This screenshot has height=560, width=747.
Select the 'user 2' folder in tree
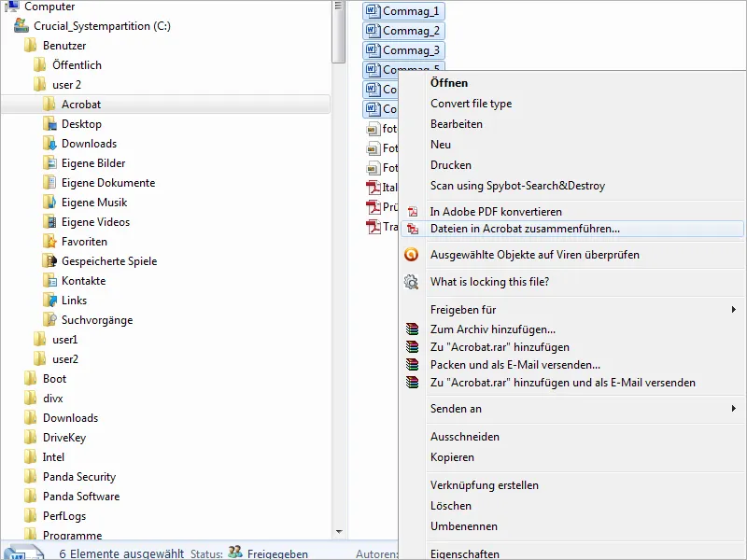click(66, 85)
